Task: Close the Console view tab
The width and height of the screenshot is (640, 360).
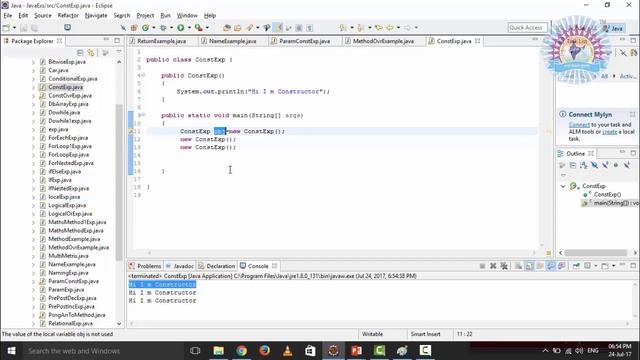Action: (275, 266)
